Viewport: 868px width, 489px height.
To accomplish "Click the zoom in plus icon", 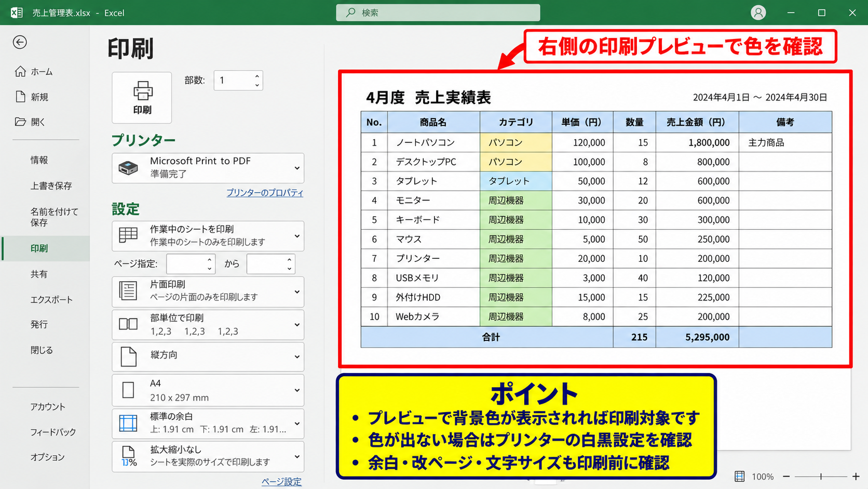I will [x=856, y=477].
